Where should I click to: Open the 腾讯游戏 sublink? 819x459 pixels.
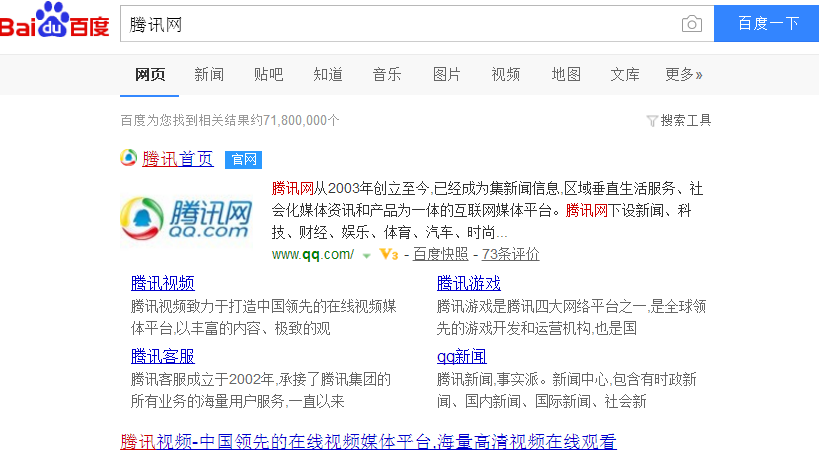pos(469,284)
